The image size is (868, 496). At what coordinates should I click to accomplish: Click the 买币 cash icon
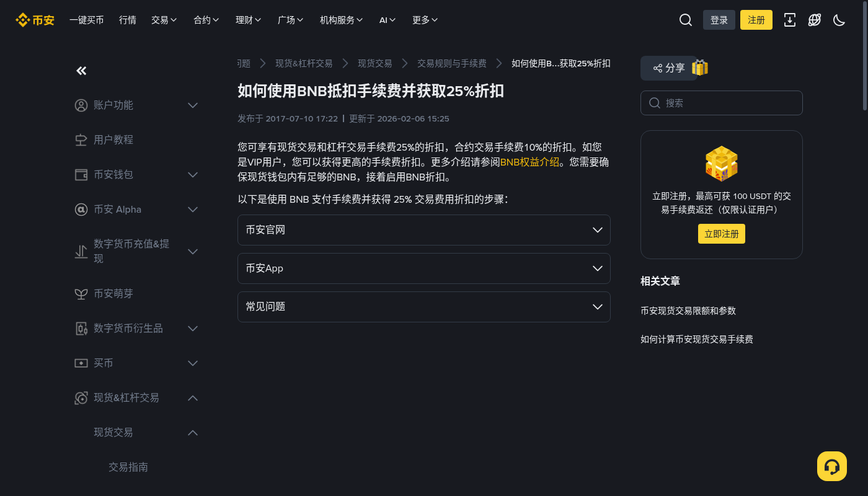tap(81, 363)
